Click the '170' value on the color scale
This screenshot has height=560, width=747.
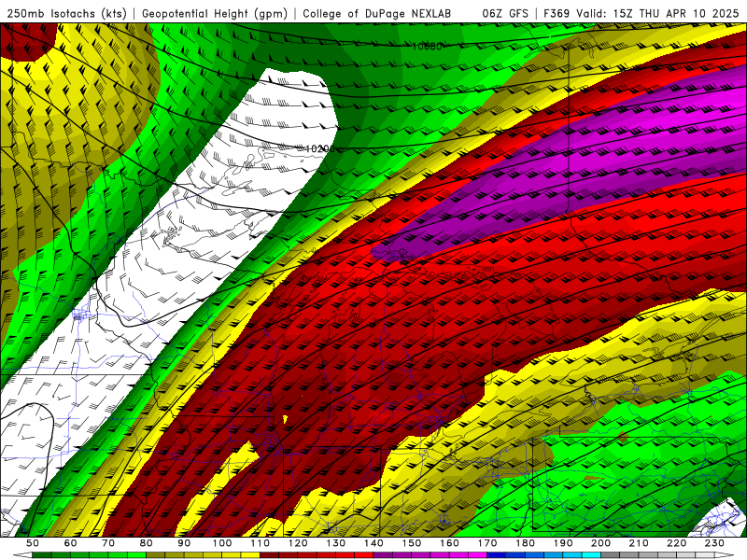(x=487, y=543)
